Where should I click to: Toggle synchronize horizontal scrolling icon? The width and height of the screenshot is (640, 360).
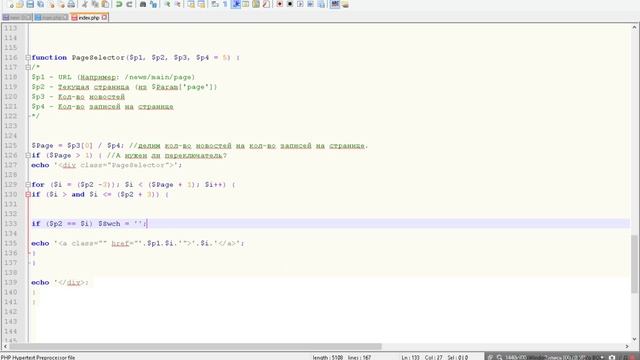(x=201, y=4)
